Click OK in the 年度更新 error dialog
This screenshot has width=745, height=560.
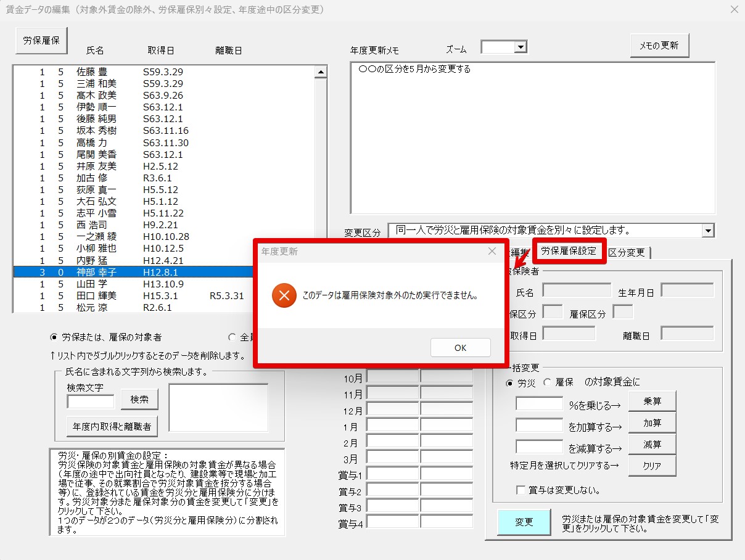coord(461,347)
